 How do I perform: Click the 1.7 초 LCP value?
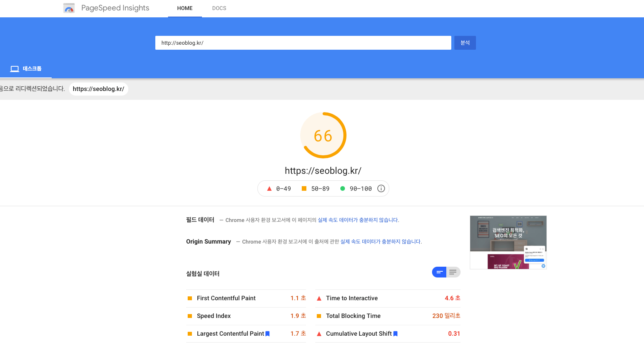[298, 334]
